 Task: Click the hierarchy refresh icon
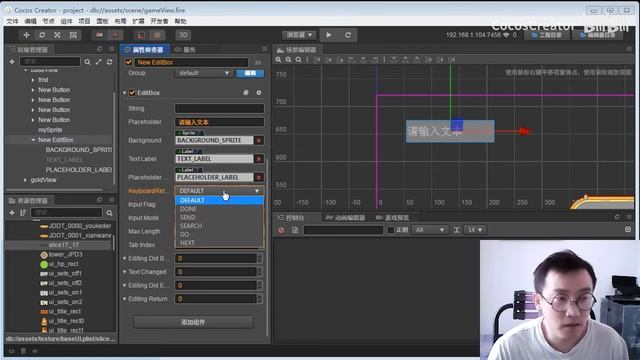pyautogui.click(x=109, y=62)
